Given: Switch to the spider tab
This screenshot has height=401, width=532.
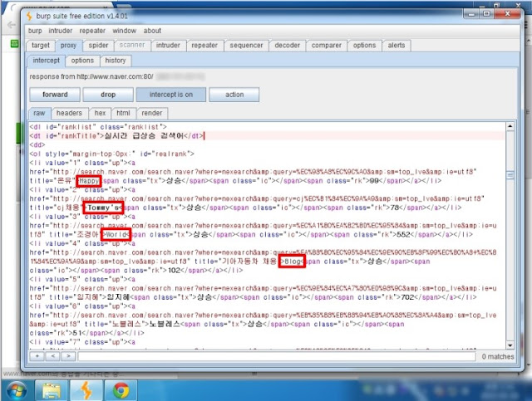Looking at the screenshot, I should point(98,46).
